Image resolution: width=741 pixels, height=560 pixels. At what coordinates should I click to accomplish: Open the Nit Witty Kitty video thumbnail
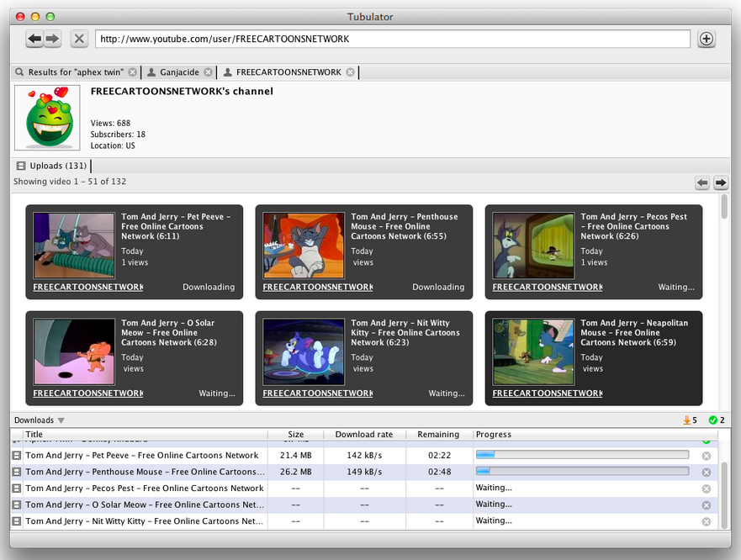(x=304, y=351)
